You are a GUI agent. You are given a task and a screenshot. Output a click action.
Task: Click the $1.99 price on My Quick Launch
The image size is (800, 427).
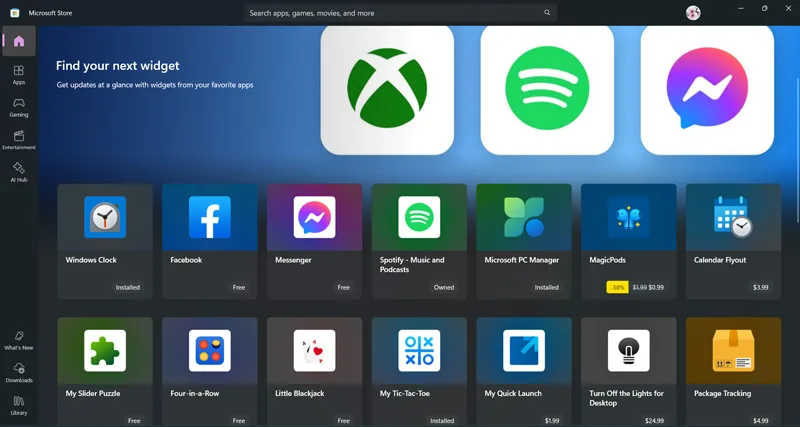(x=552, y=421)
